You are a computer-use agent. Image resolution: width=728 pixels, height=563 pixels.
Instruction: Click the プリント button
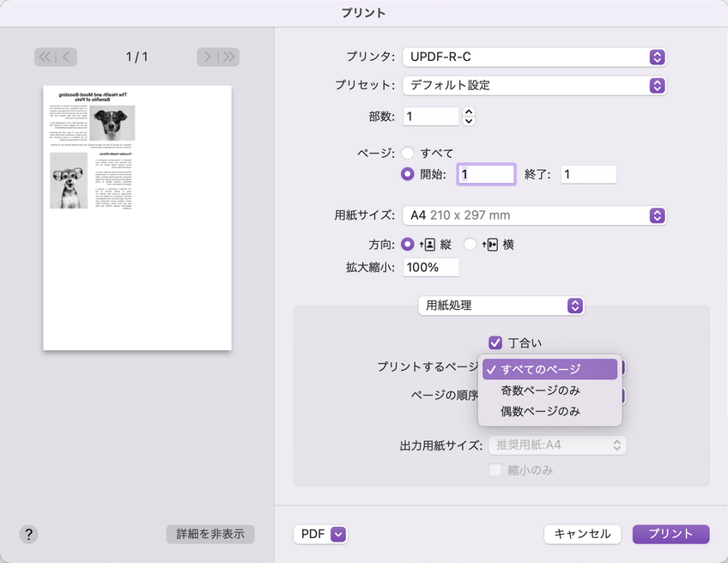670,534
